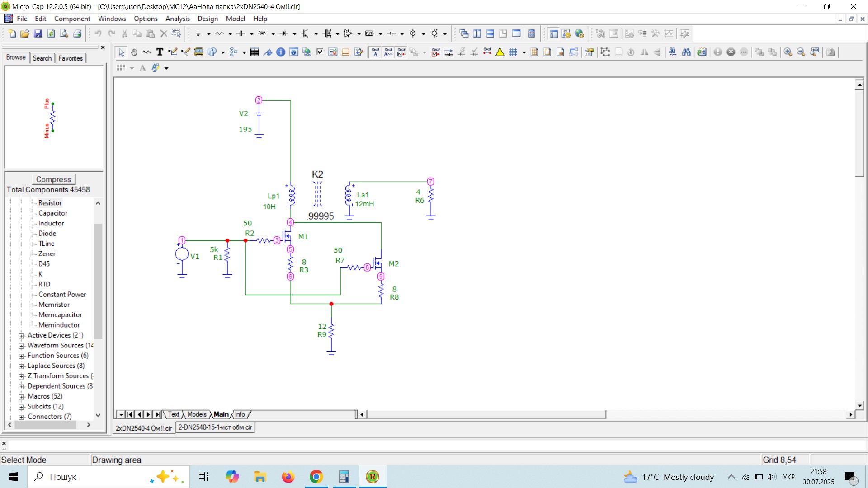Toggle the node numbers display button
The image size is (868, 488).
[401, 52]
